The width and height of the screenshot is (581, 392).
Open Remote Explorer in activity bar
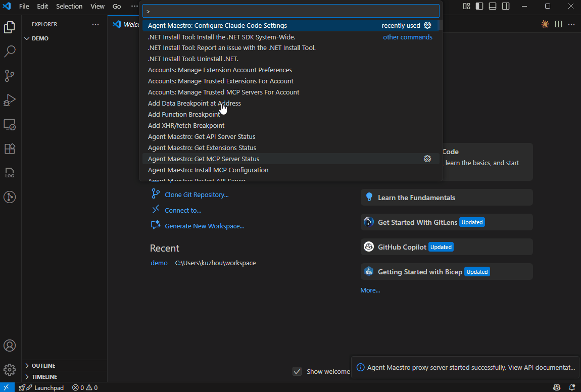[10, 124]
